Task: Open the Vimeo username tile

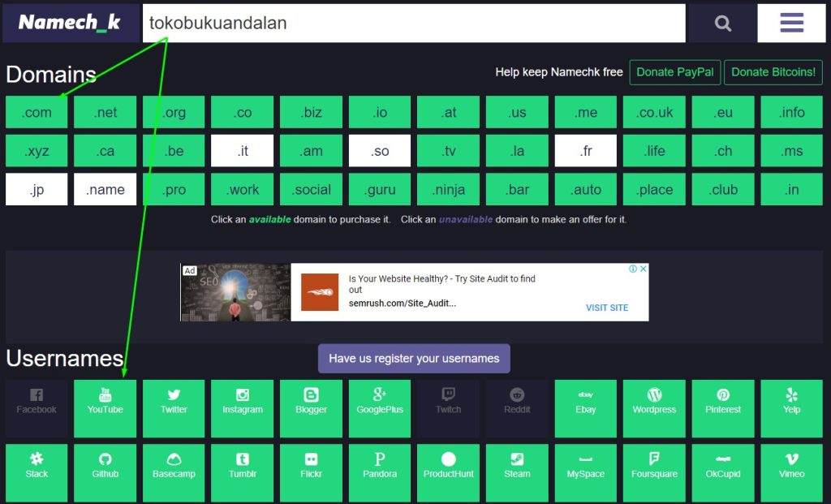Action: [x=791, y=466]
